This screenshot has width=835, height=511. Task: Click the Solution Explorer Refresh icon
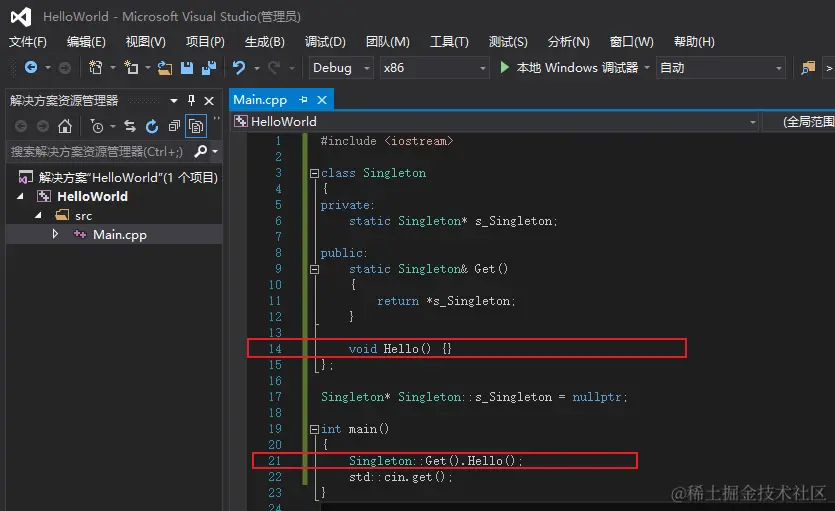pos(152,126)
